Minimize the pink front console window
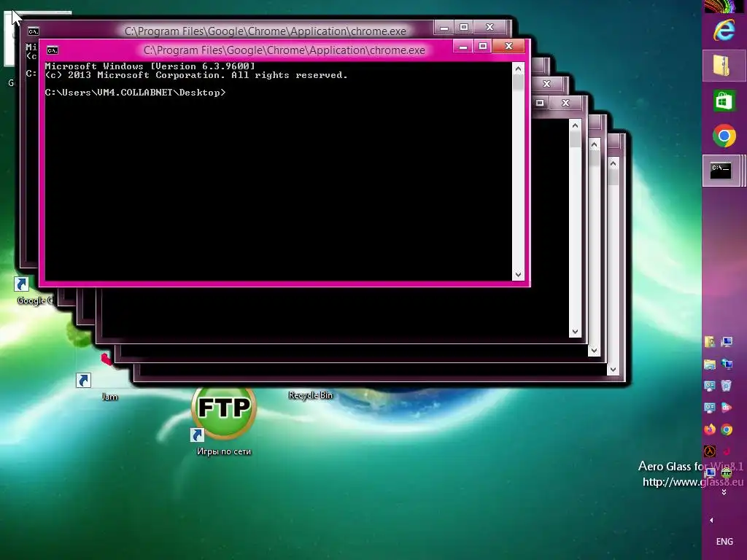The image size is (747, 560). click(x=462, y=47)
